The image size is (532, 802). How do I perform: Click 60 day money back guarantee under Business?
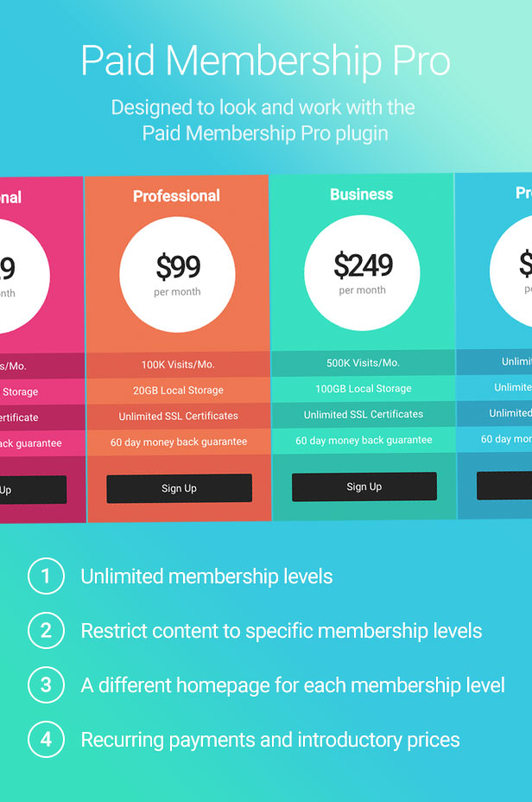pyautogui.click(x=364, y=441)
